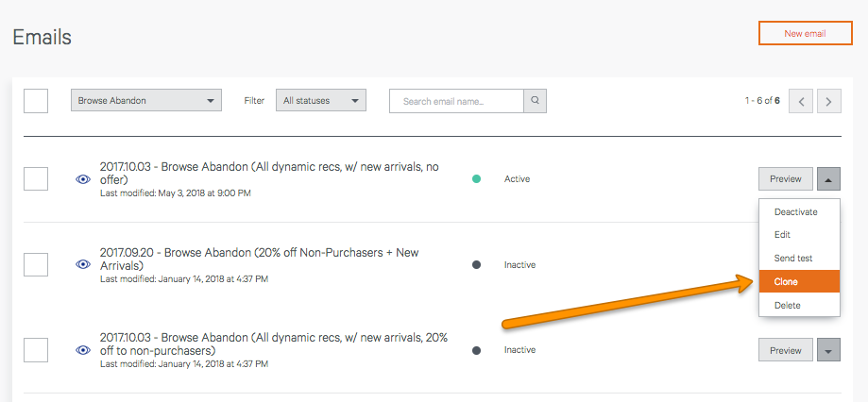This screenshot has width=868, height=402.
Task: Click the search magnifier icon
Action: pyautogui.click(x=535, y=101)
